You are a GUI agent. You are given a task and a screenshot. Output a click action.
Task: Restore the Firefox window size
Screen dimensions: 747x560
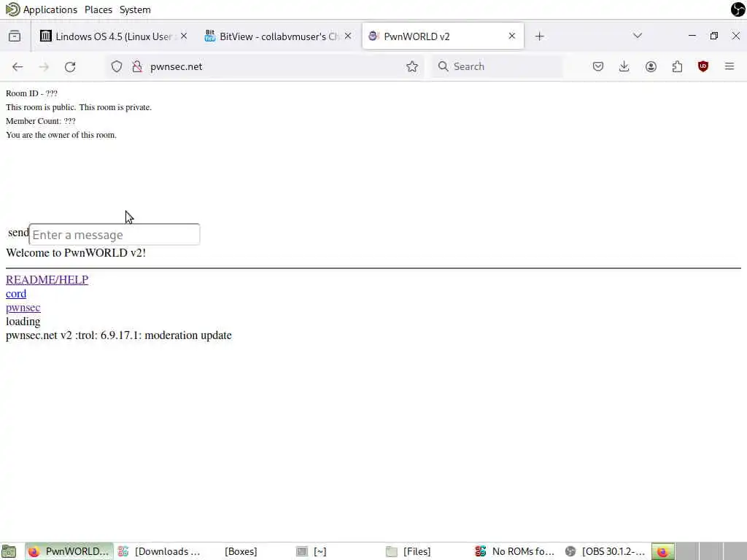[x=713, y=36]
